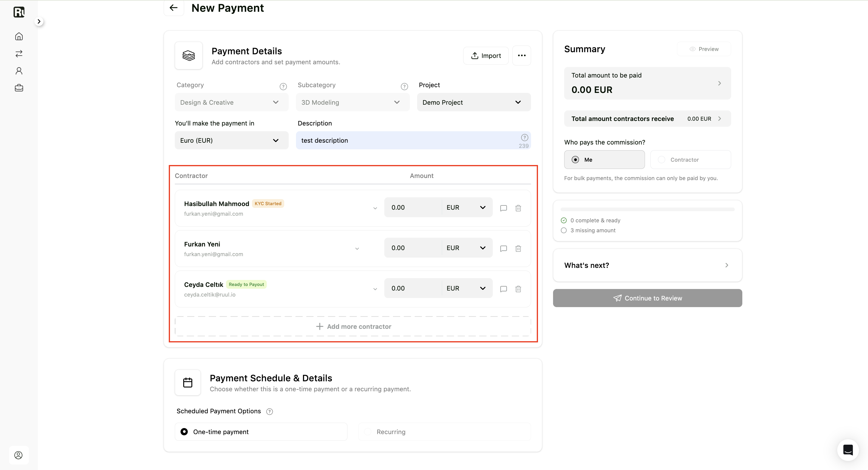Click the KYC Started badge
The height and width of the screenshot is (470, 868).
click(268, 203)
